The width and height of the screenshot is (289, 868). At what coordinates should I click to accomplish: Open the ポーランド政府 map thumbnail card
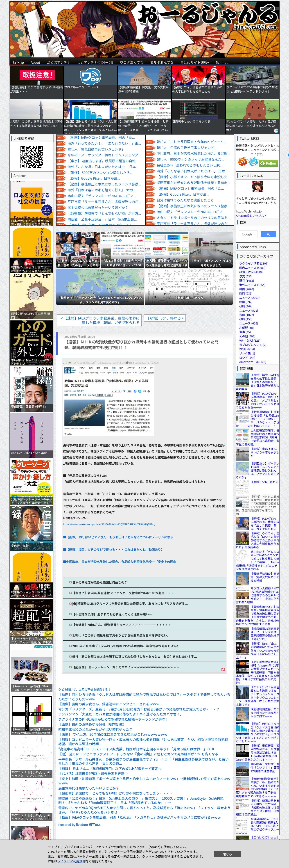click(x=100, y=287)
